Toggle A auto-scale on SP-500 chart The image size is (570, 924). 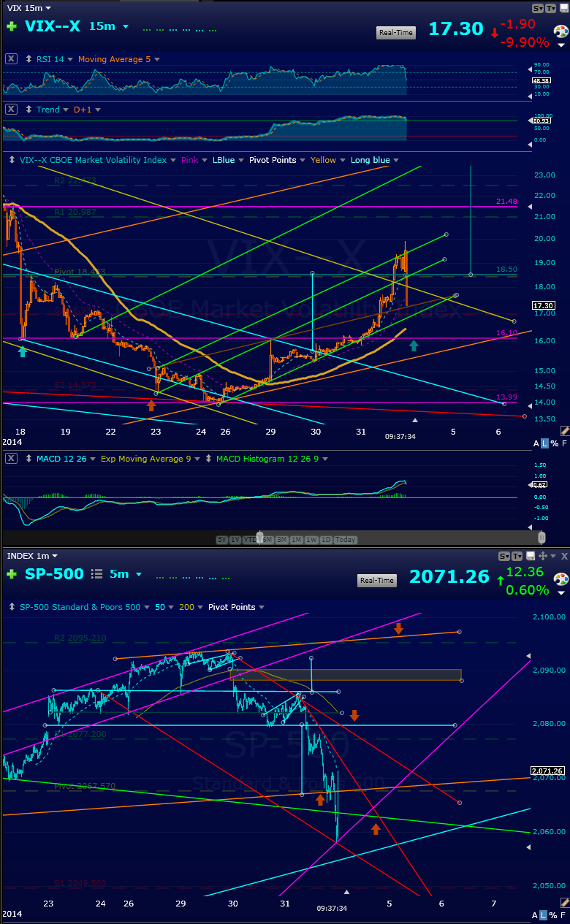coord(536,915)
